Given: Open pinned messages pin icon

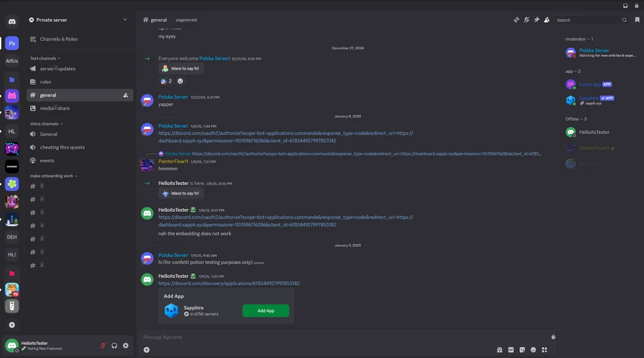Looking at the screenshot, I should pos(537,20).
